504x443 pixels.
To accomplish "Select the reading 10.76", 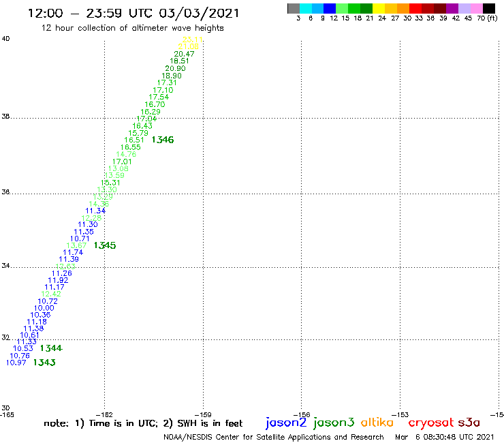I will click(x=20, y=356).
